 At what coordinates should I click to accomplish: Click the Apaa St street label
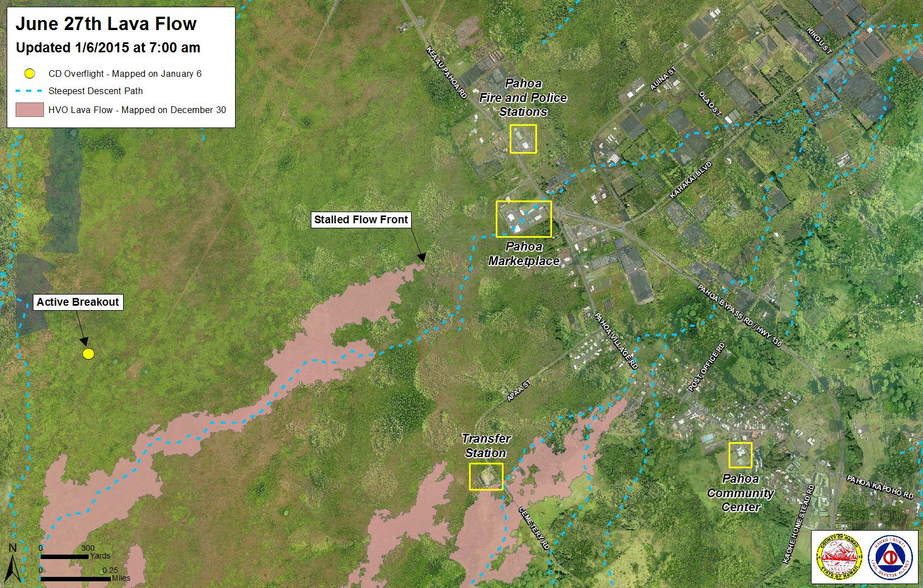pyautogui.click(x=519, y=391)
